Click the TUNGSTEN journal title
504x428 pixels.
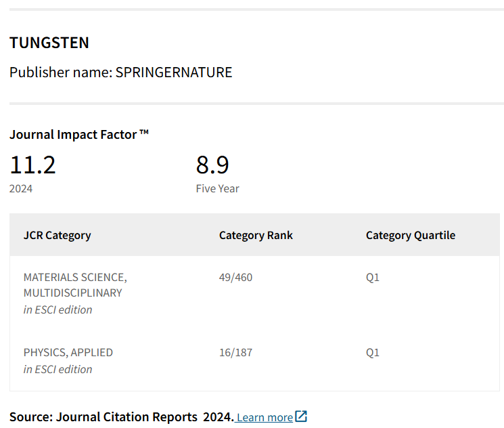(49, 43)
